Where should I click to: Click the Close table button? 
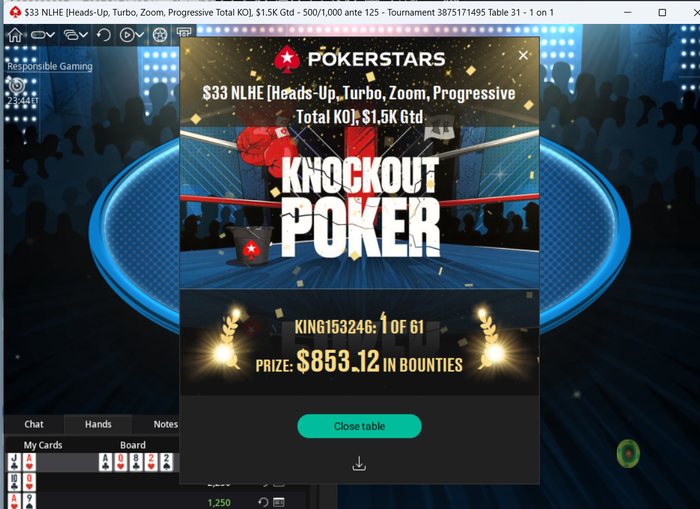pos(359,426)
